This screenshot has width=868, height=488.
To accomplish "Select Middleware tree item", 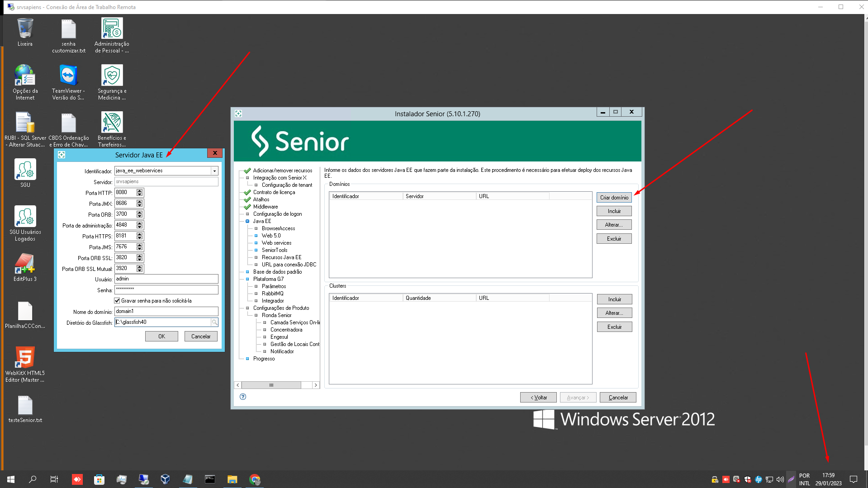I will click(x=266, y=207).
